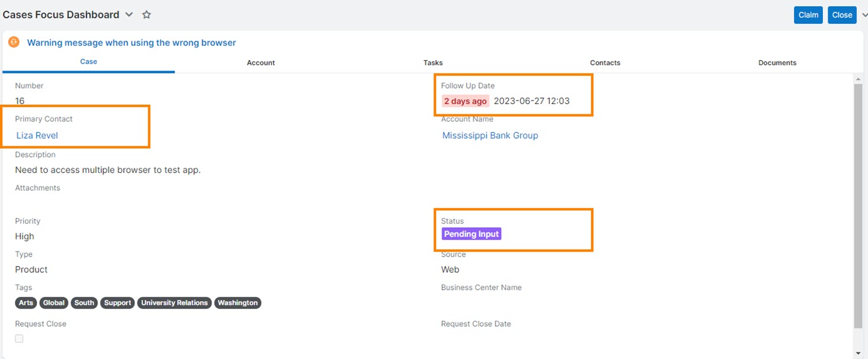Open the Tasks tab
The height and width of the screenshot is (359, 868).
(x=433, y=62)
